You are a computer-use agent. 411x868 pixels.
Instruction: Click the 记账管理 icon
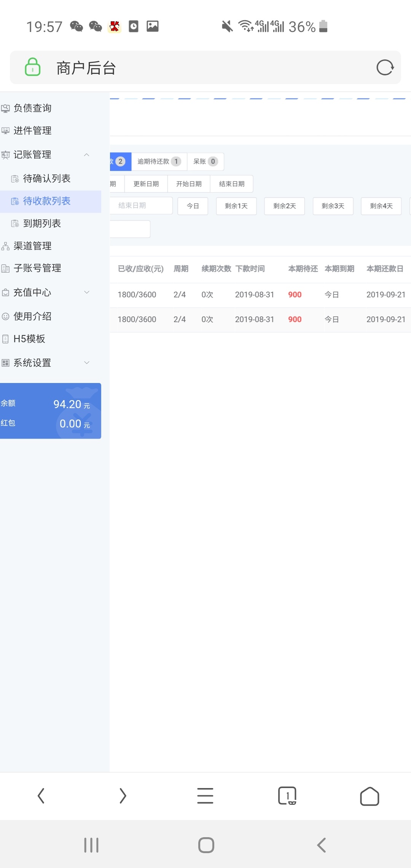[5, 155]
